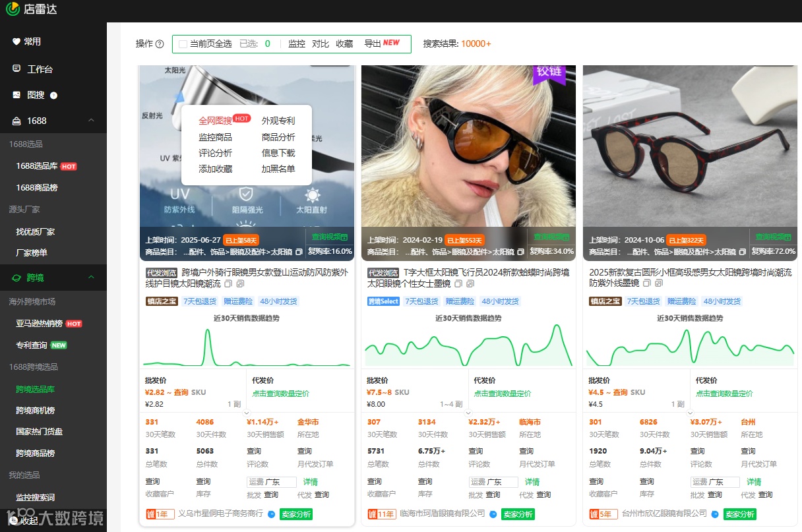802x532 pixels.
Task: Collapse the 跨境 sidebar section
Action: pos(91,278)
